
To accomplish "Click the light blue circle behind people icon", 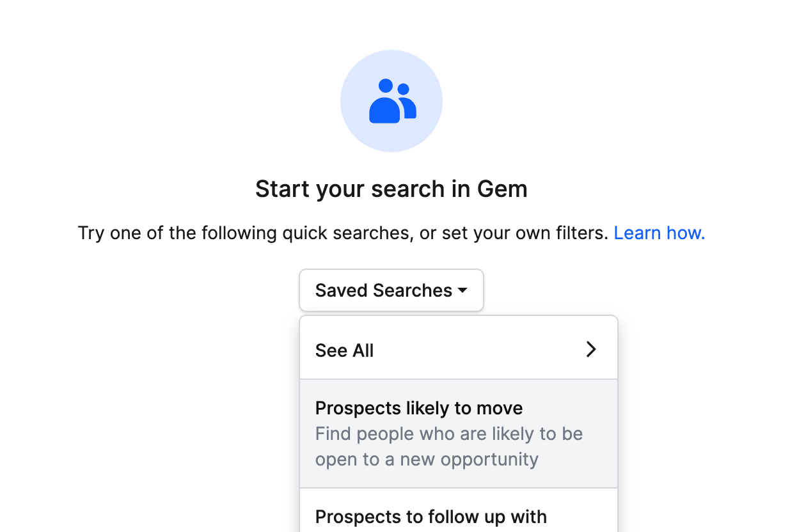I will pos(391,101).
